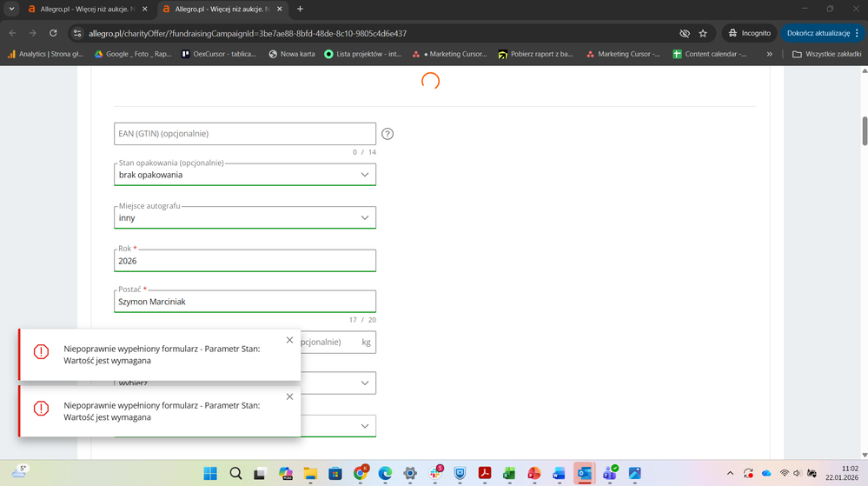Bookmark this page with the star icon
The image size is (868, 486).
pyautogui.click(x=703, y=33)
